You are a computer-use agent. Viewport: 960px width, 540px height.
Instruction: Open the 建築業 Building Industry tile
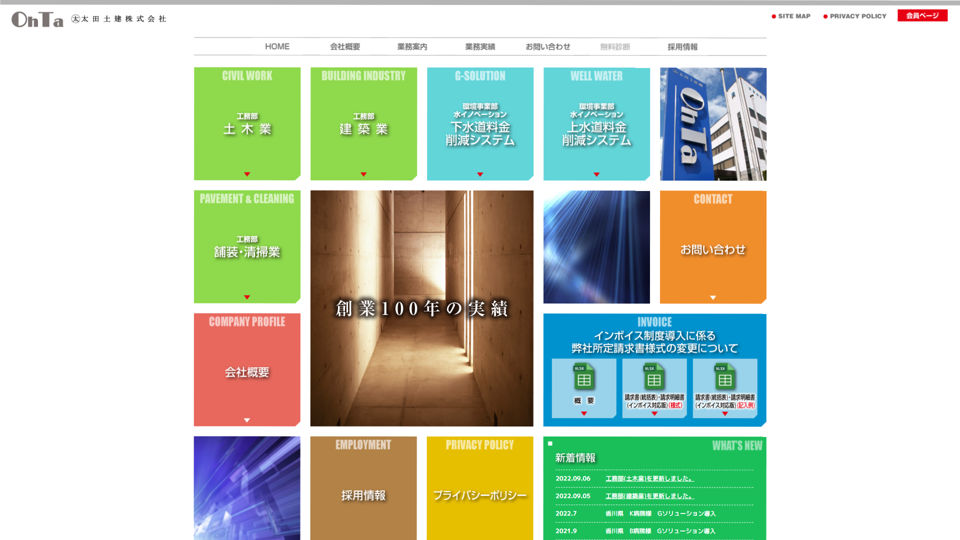[x=363, y=124]
